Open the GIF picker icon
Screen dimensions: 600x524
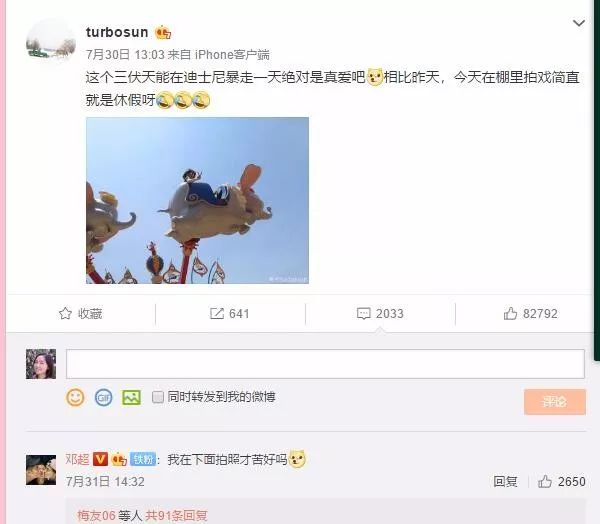coord(103,397)
